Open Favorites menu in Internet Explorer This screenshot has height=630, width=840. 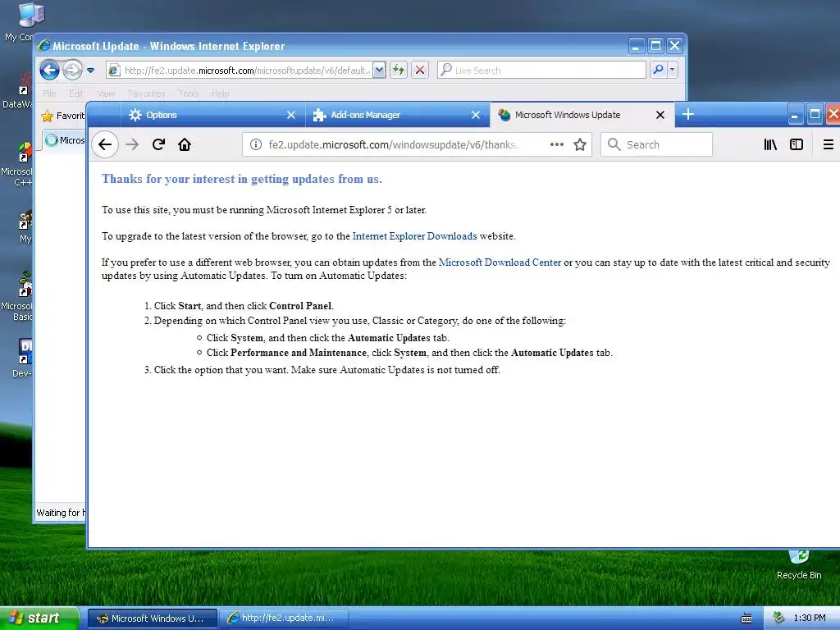146,94
